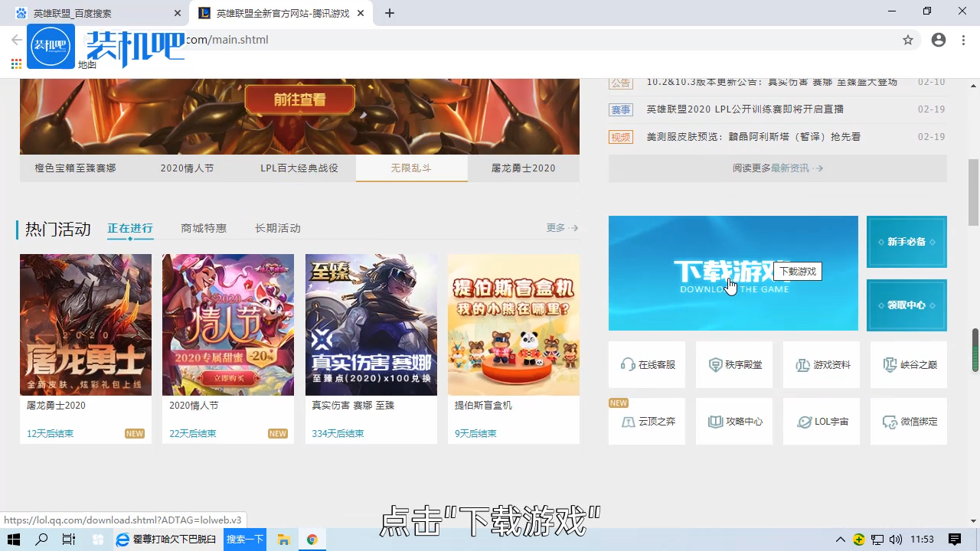Switch to the 无限乱斗 carousel tab
980x551 pixels.
coord(411,168)
